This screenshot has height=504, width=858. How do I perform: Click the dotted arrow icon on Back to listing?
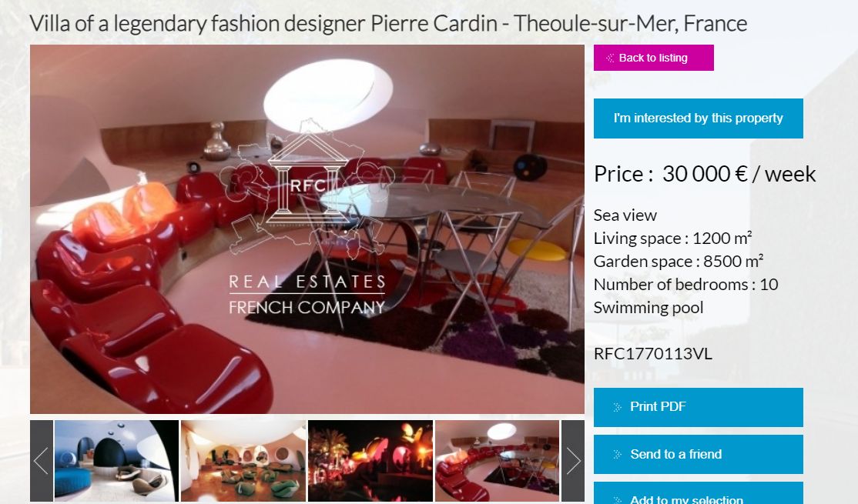610,58
